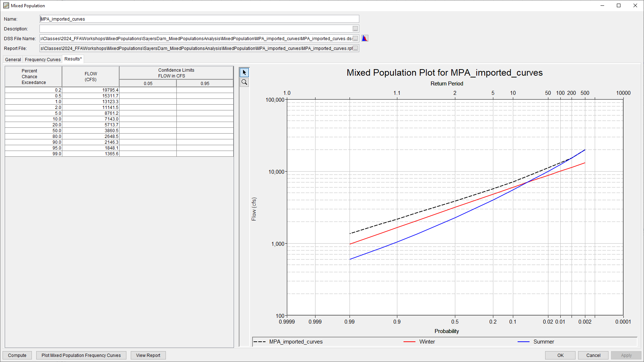The height and width of the screenshot is (362, 644).
Task: Select flow value 8761.2 cell
Action: [x=91, y=113]
